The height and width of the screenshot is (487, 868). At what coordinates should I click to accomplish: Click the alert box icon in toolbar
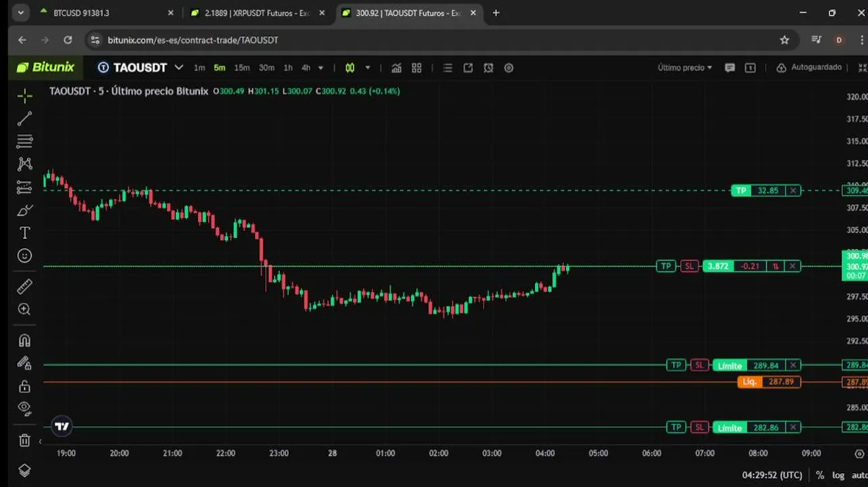750,68
